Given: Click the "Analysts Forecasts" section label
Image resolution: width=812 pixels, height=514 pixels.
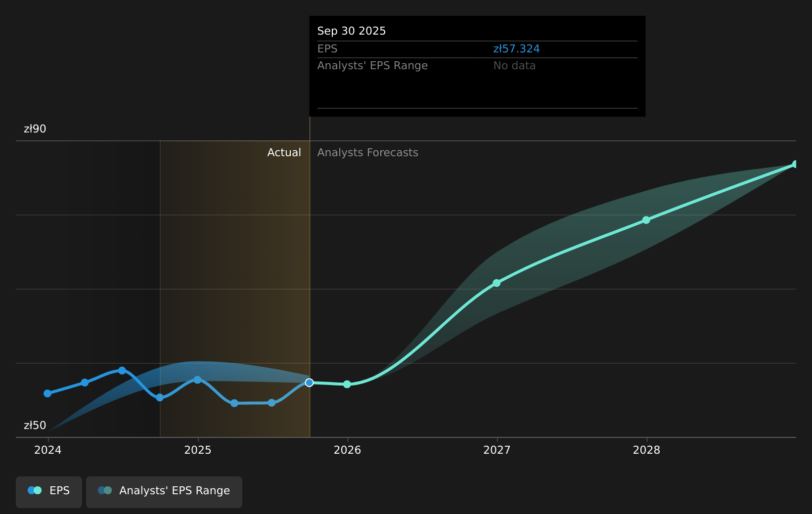Looking at the screenshot, I should pos(367,153).
